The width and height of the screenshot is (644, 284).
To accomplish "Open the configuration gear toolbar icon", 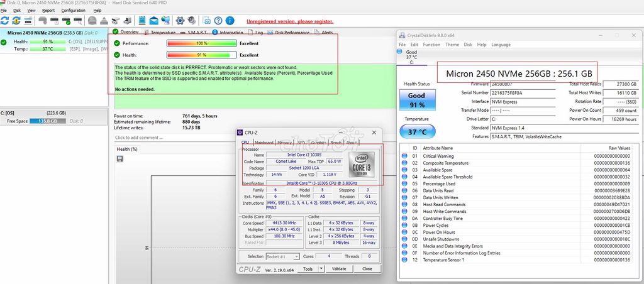I will [x=179, y=21].
